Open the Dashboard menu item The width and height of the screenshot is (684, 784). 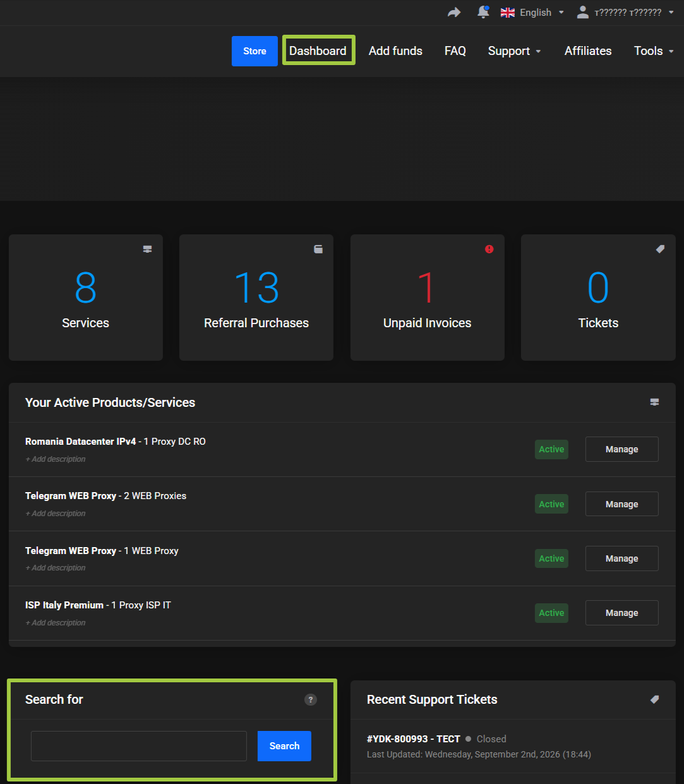click(x=318, y=51)
